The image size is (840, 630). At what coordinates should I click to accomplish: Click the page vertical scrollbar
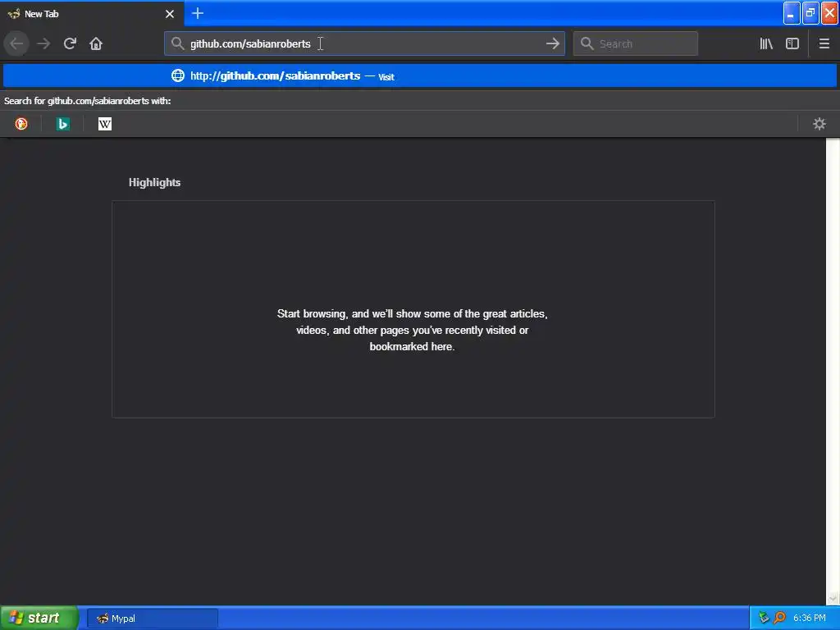[833, 371]
